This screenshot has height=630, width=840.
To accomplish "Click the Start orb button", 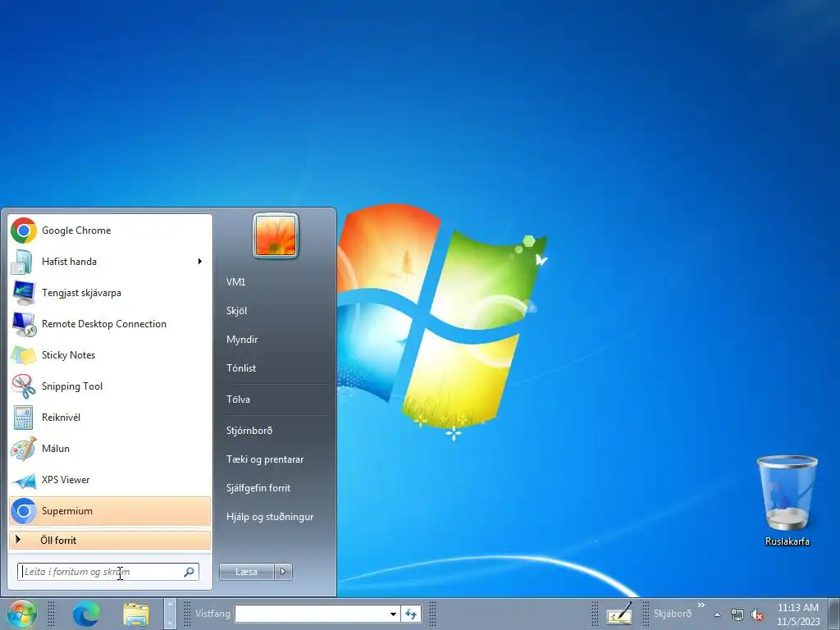I will (21, 614).
